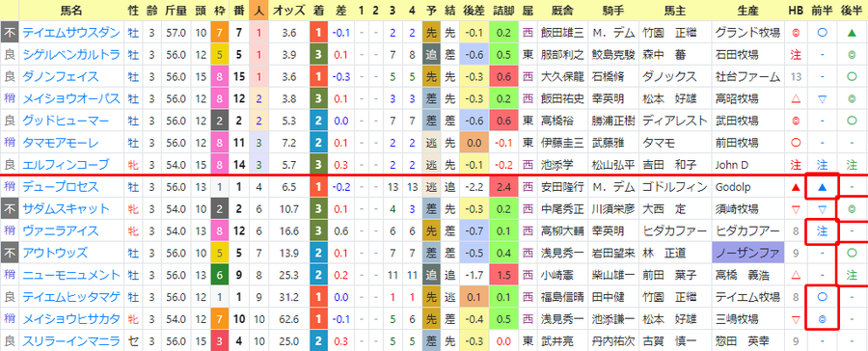Image resolution: width=868 pixels, height=351 pixels.
Task: Click the highlighted ノーザンファ breeder cell
Action: click(747, 253)
